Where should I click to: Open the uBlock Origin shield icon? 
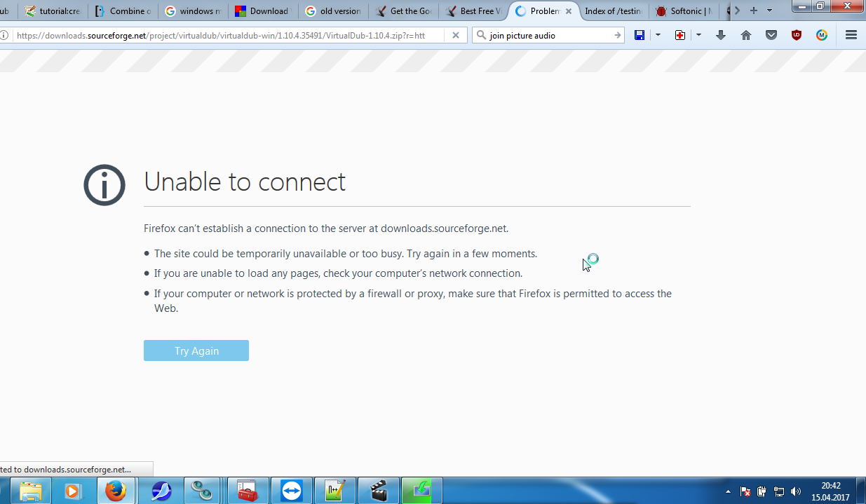coord(797,35)
